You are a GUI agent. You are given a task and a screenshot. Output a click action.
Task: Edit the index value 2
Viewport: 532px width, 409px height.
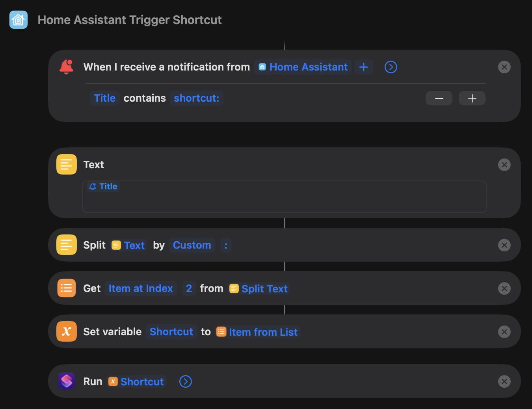pos(189,288)
